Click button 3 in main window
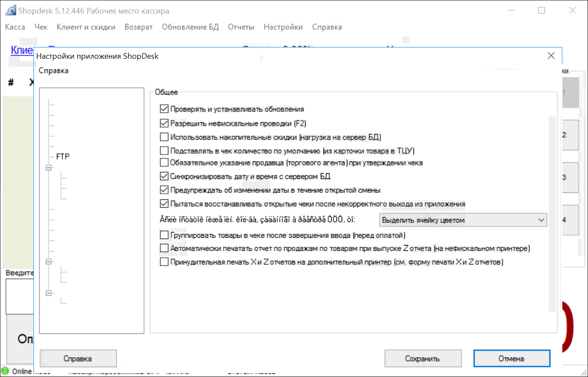Viewport: 588px width, 377px height. pyautogui.click(x=570, y=178)
